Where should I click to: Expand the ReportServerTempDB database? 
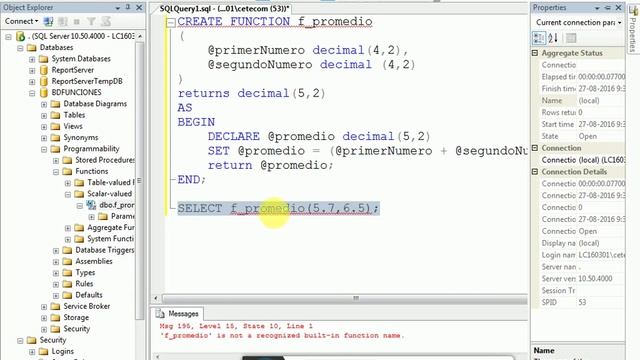click(32, 82)
